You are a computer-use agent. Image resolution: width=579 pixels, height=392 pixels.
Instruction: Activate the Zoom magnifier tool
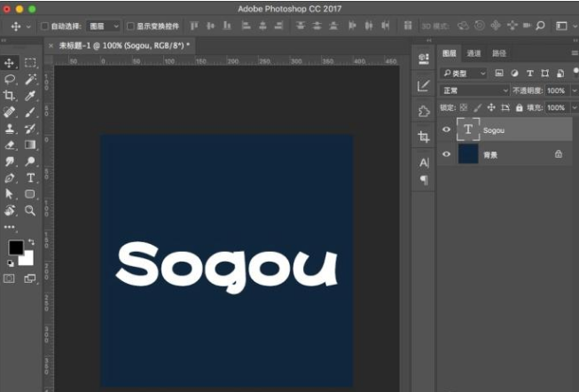(30, 210)
